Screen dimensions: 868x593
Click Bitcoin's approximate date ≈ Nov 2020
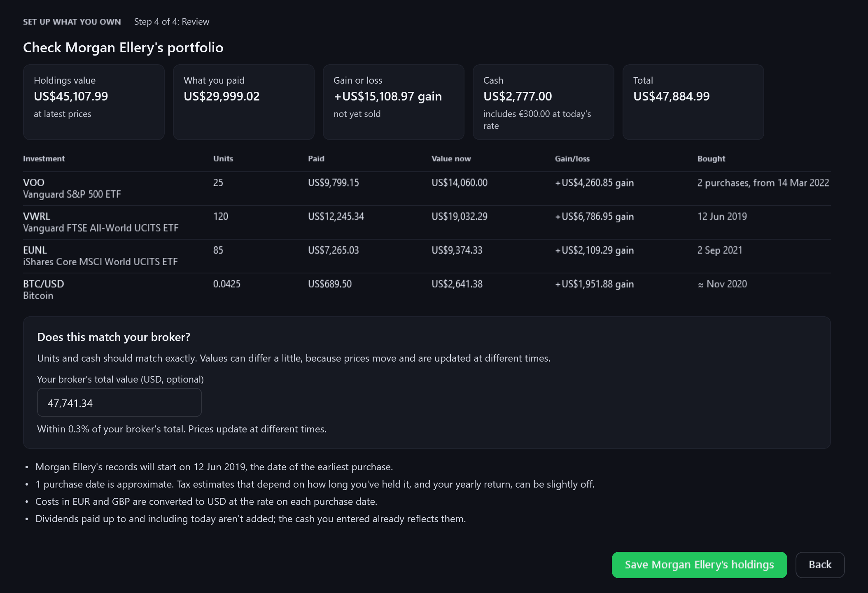(722, 284)
